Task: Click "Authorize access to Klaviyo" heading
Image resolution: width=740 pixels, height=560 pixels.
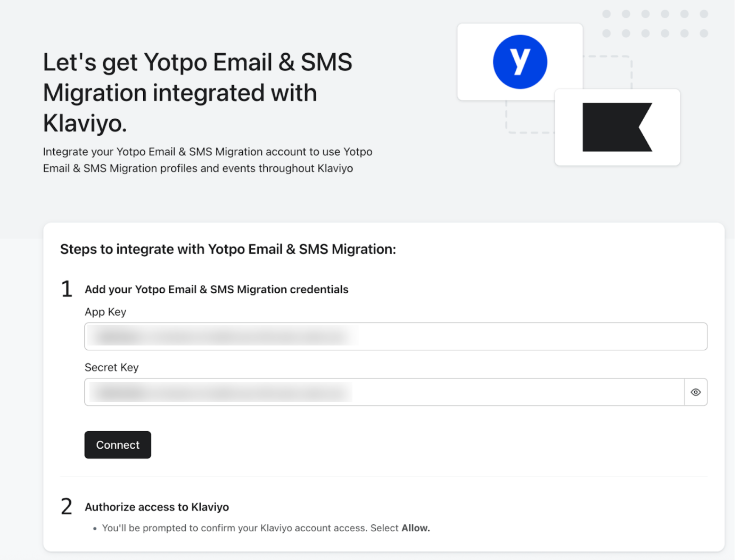Action: pyautogui.click(x=157, y=507)
